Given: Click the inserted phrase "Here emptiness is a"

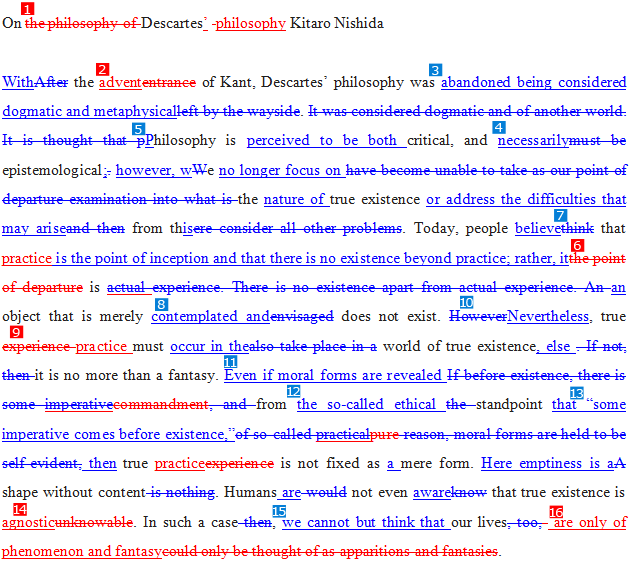Looking at the screenshot, I should [x=547, y=463].
